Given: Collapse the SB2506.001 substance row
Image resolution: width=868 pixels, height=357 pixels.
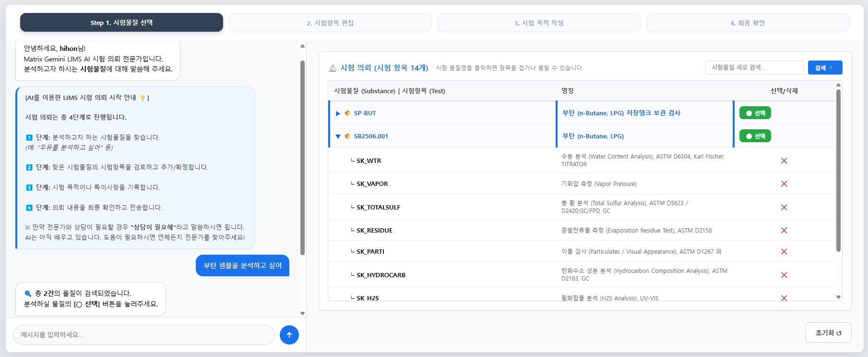Looking at the screenshot, I should point(338,136).
